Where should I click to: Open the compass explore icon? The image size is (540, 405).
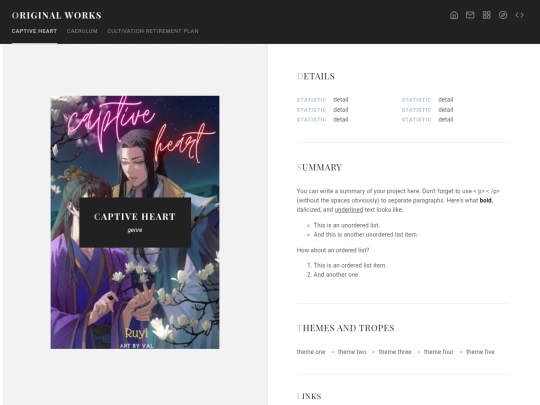[x=503, y=15]
